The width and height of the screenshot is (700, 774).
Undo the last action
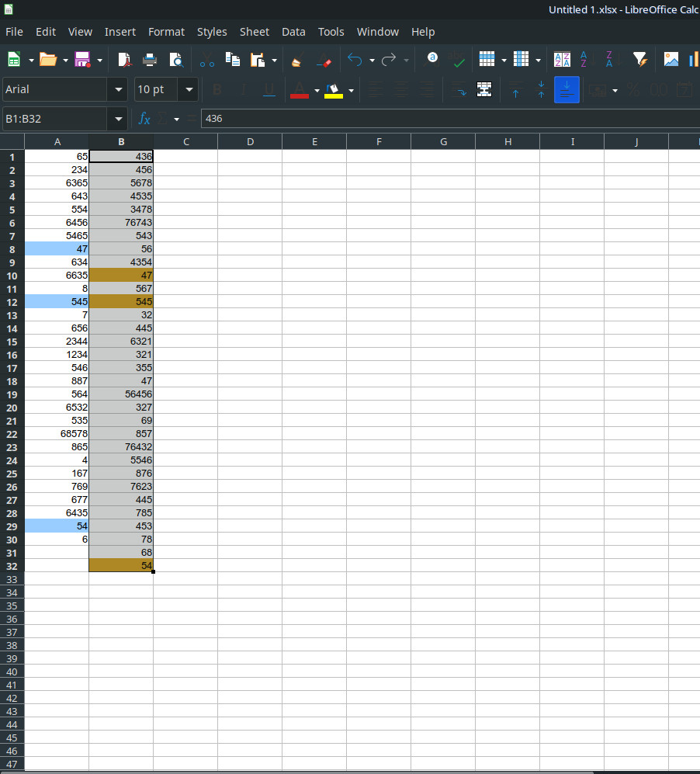(355, 60)
